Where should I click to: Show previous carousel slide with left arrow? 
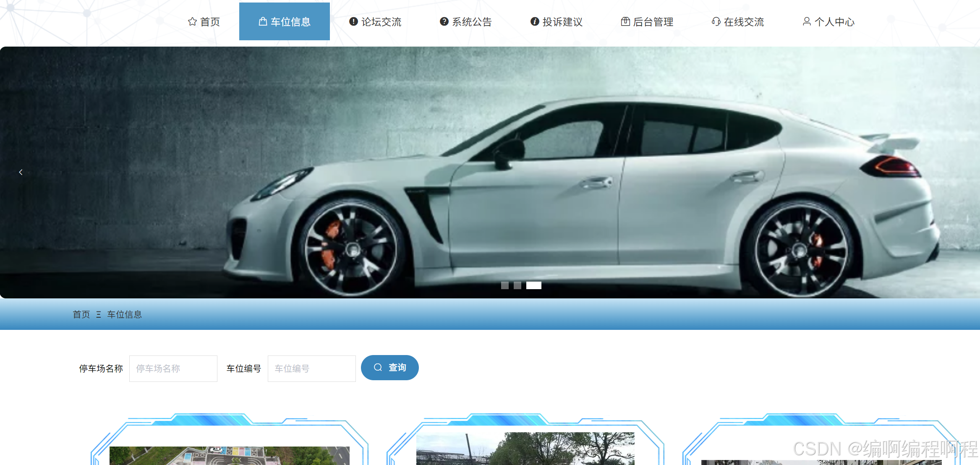tap(21, 172)
